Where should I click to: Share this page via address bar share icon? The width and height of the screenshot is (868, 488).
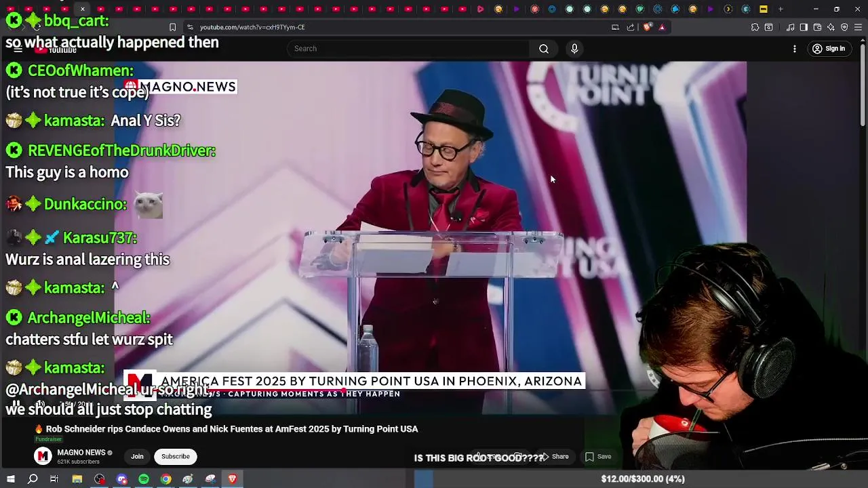pos(631,27)
